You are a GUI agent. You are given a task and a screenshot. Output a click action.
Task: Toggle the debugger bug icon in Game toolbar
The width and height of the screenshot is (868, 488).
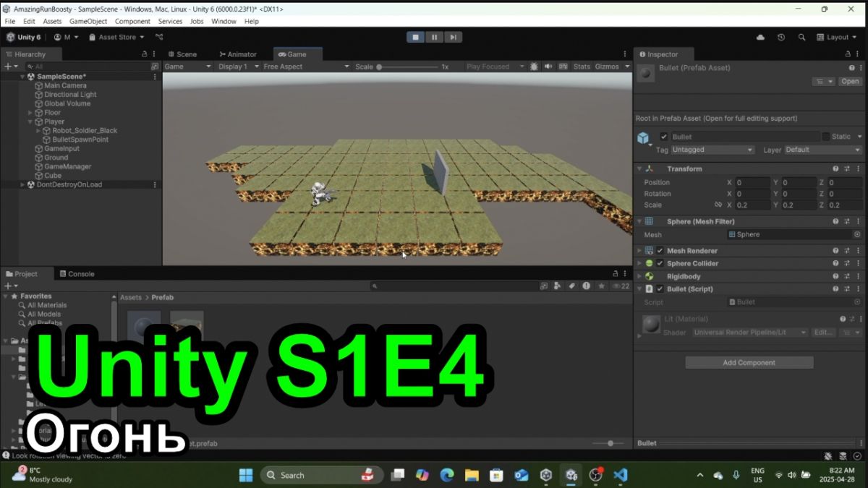tap(534, 67)
